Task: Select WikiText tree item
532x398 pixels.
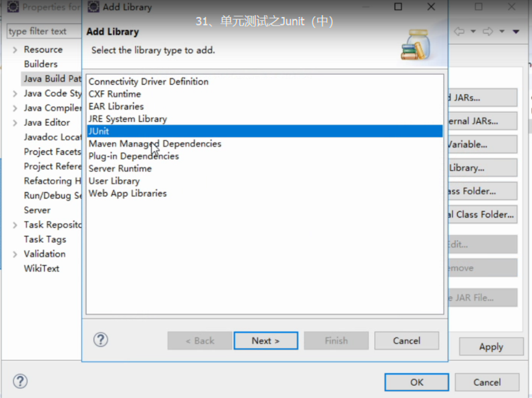Action: point(41,269)
